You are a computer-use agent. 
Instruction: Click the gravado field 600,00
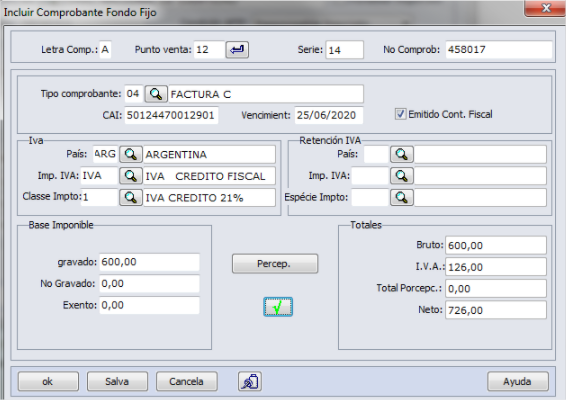coord(149,262)
